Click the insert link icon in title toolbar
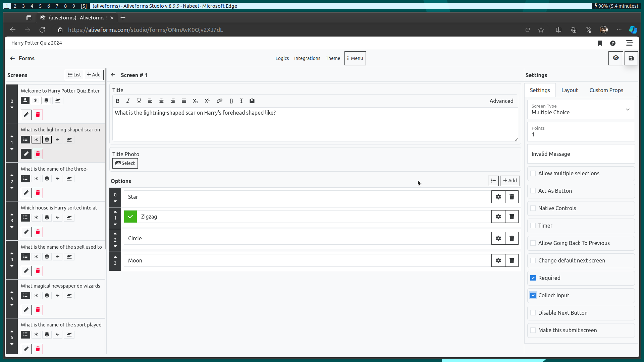 (x=219, y=101)
